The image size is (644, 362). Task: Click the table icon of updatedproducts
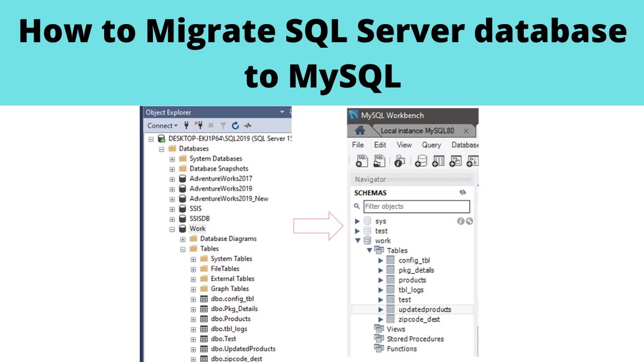point(390,309)
